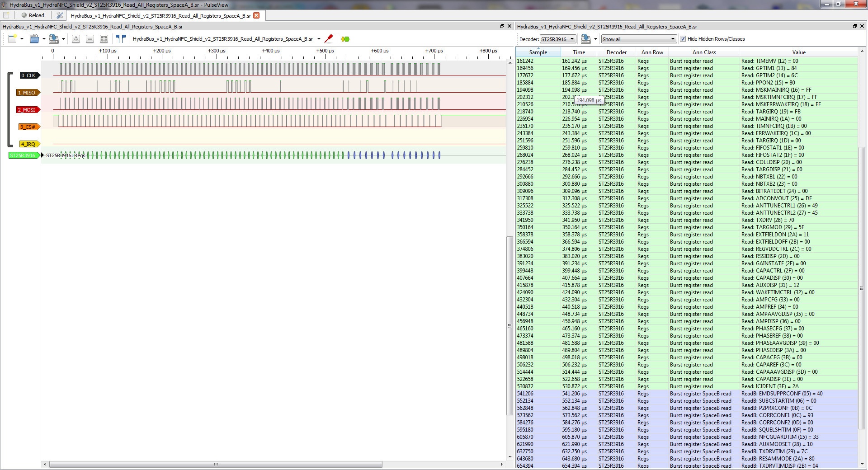Select the session file tab
The height and width of the screenshot is (470, 868).
tap(165, 15)
